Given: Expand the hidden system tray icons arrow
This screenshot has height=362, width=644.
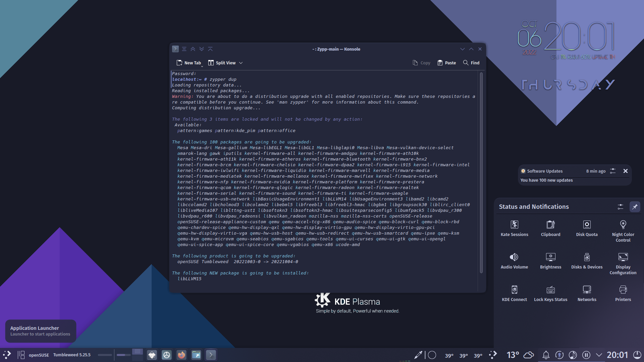Looking at the screenshot, I should tap(599, 355).
